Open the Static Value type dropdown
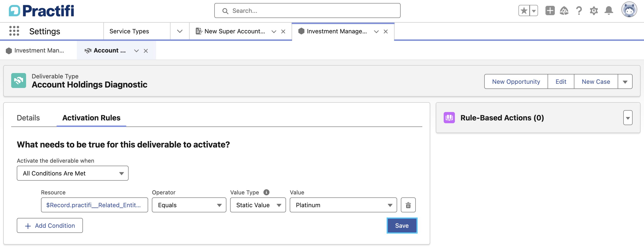 pos(258,205)
